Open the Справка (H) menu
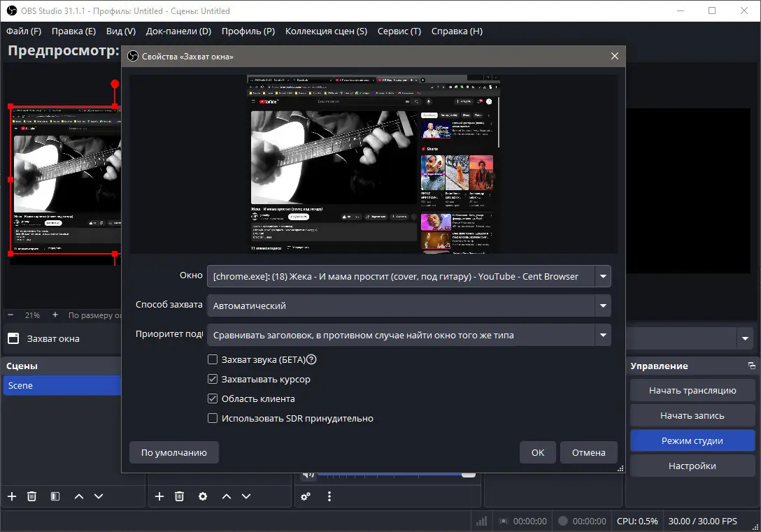The height and width of the screenshot is (532, 761). [x=457, y=31]
